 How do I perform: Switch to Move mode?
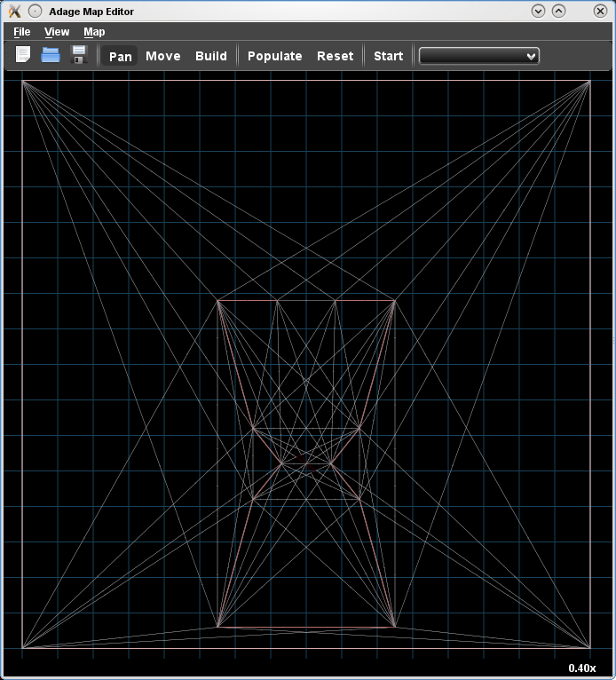(x=162, y=56)
